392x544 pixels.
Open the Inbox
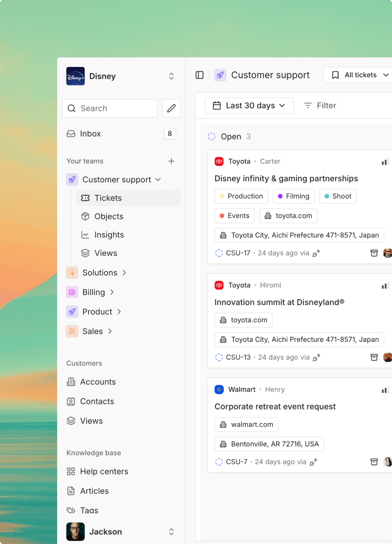[x=121, y=134]
